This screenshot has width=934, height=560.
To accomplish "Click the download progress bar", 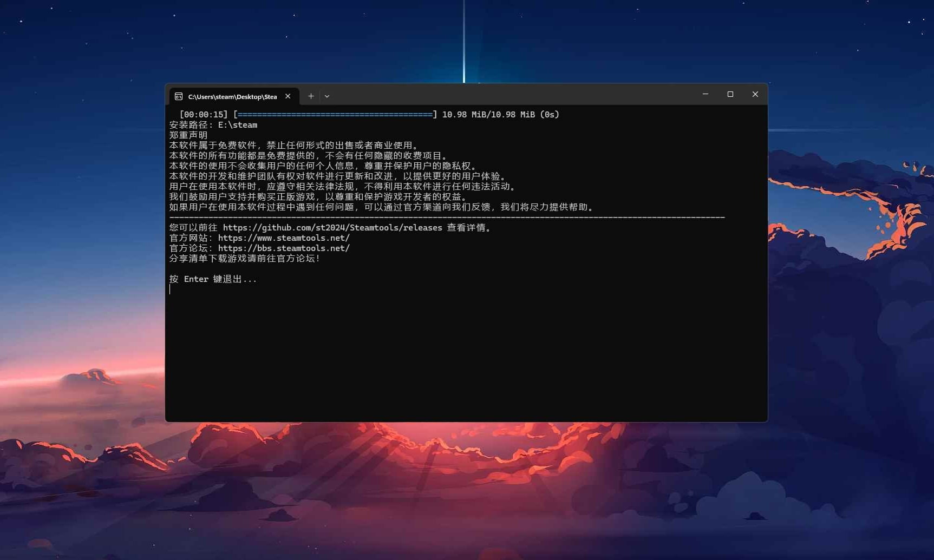I will pos(335,115).
